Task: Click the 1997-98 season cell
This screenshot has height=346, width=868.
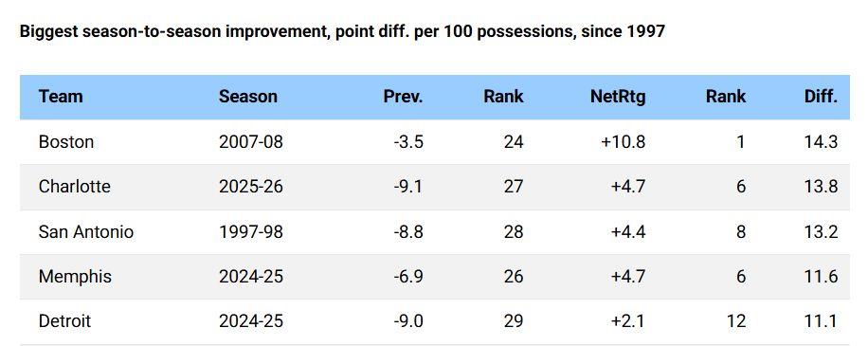Action: tap(251, 231)
